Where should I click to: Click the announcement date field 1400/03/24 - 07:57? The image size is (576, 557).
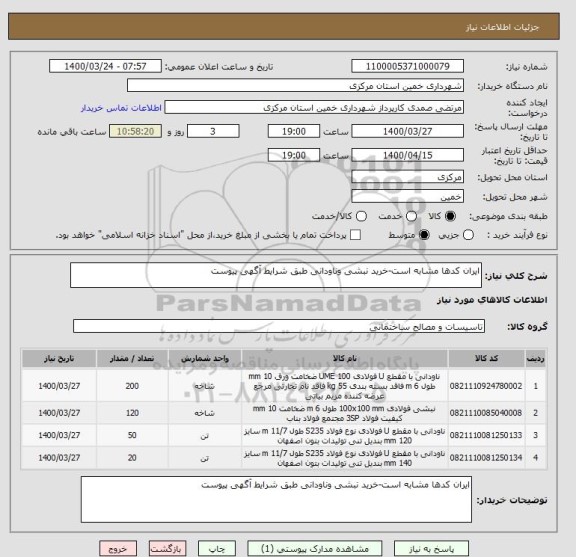pos(105,67)
